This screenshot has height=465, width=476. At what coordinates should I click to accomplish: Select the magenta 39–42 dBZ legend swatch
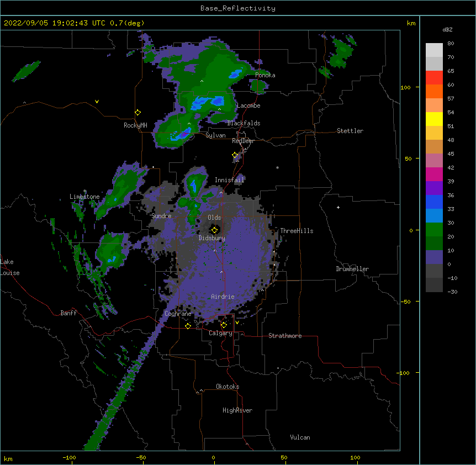[x=434, y=174]
